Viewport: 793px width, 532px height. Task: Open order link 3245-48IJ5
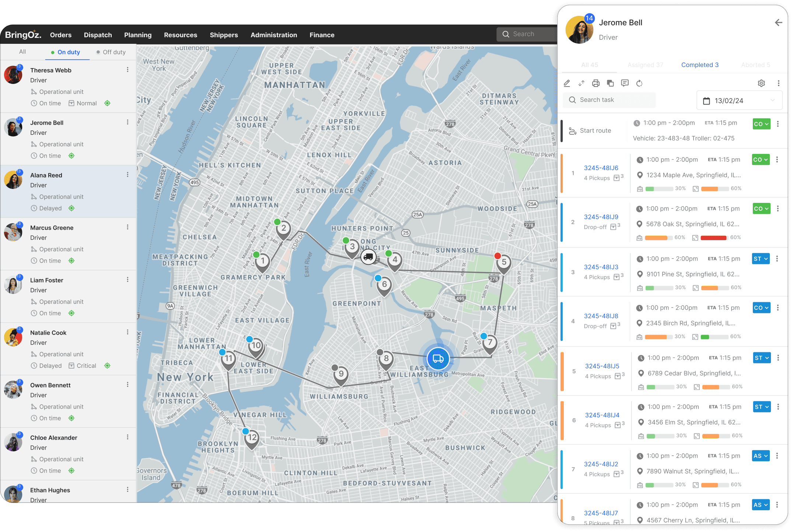[x=602, y=366]
